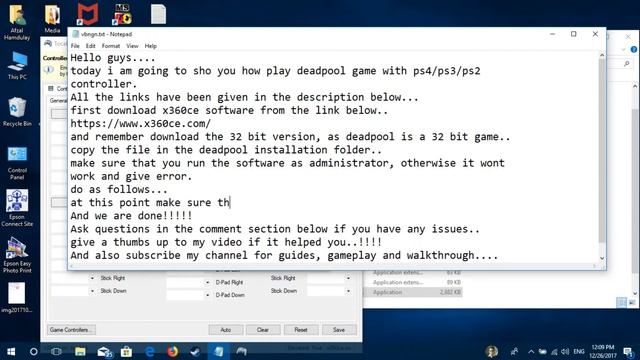Image resolution: width=640 pixels, height=360 pixels.
Task: Expand the D-Pad Down dropdown
Action: 207,295
